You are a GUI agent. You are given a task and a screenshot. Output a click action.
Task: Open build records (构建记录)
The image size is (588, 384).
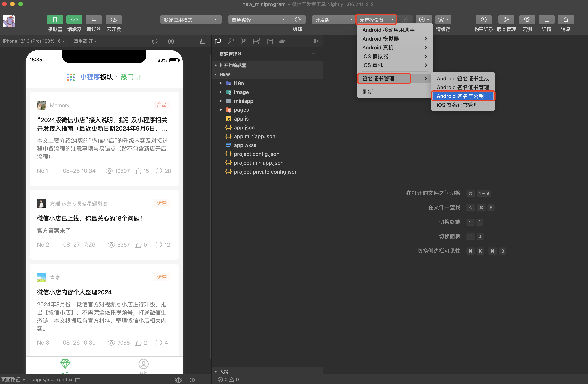coord(483,20)
